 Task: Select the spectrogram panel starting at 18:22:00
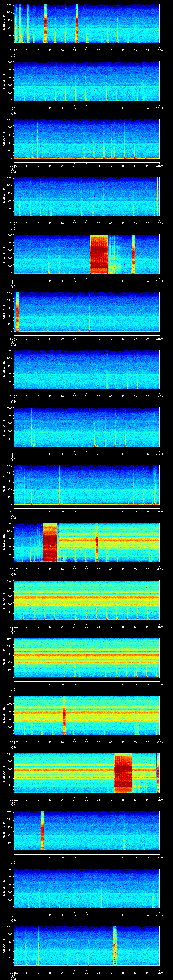pos(87,24)
